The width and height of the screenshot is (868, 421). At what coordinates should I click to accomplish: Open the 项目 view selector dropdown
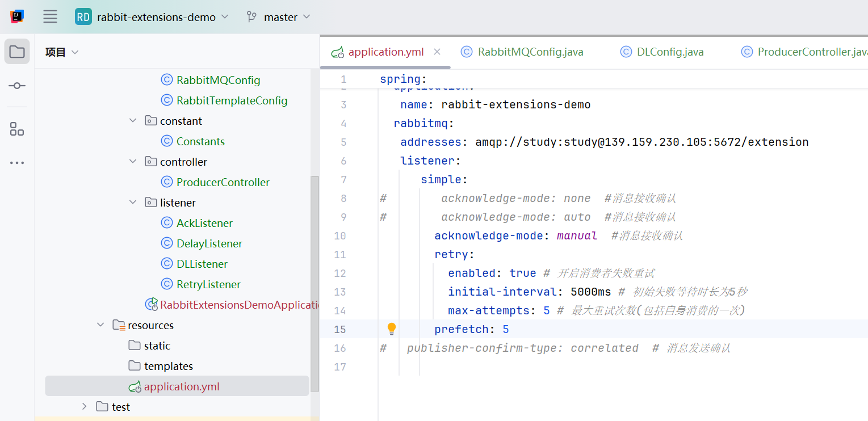coord(62,52)
